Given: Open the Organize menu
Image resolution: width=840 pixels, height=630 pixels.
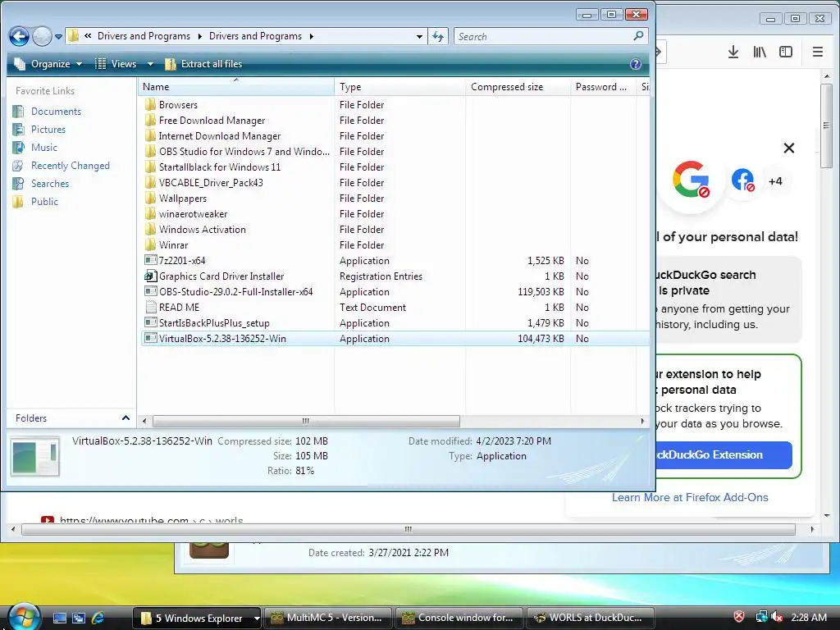Looking at the screenshot, I should pyautogui.click(x=48, y=64).
